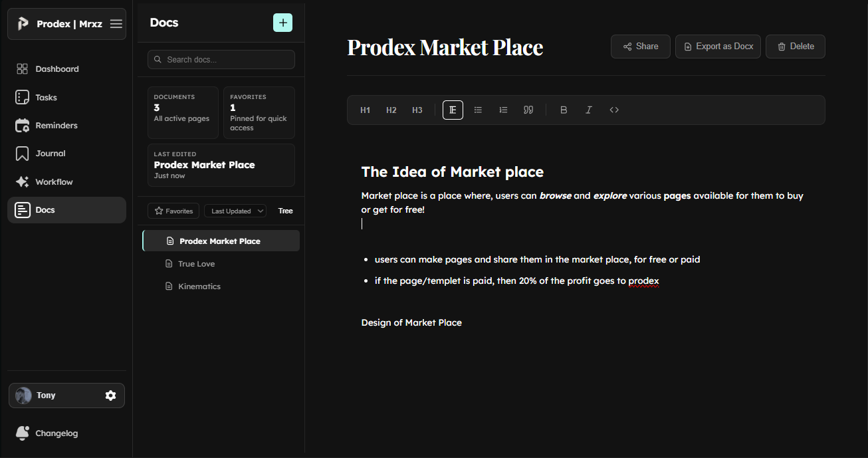Toggle bold formatting in the editor toolbar

(563, 110)
